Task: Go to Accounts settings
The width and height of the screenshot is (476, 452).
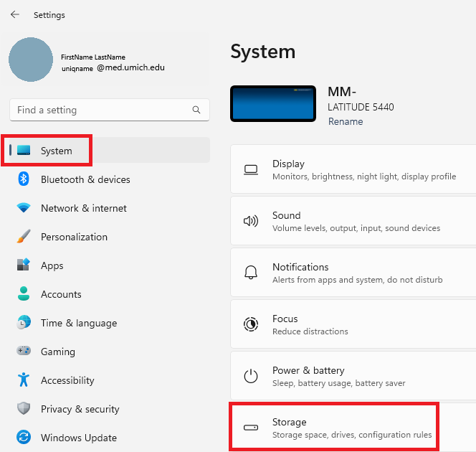Action: click(61, 294)
